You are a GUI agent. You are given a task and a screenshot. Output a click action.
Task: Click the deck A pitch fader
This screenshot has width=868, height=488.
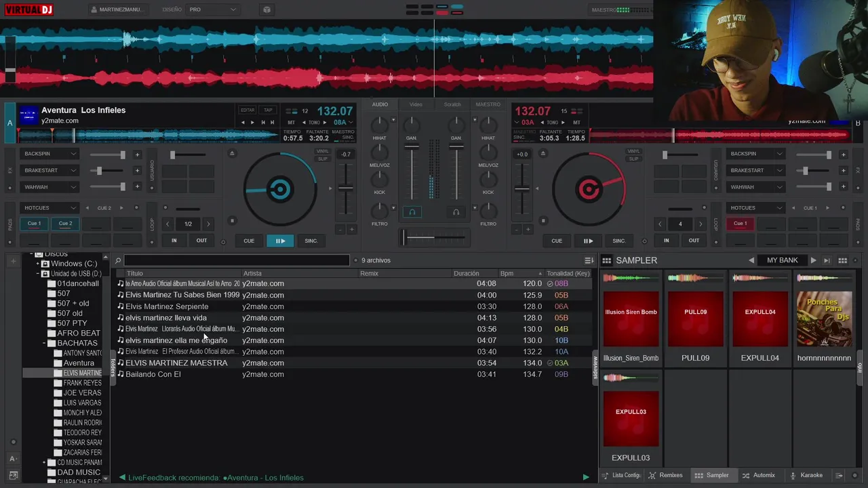click(x=346, y=188)
